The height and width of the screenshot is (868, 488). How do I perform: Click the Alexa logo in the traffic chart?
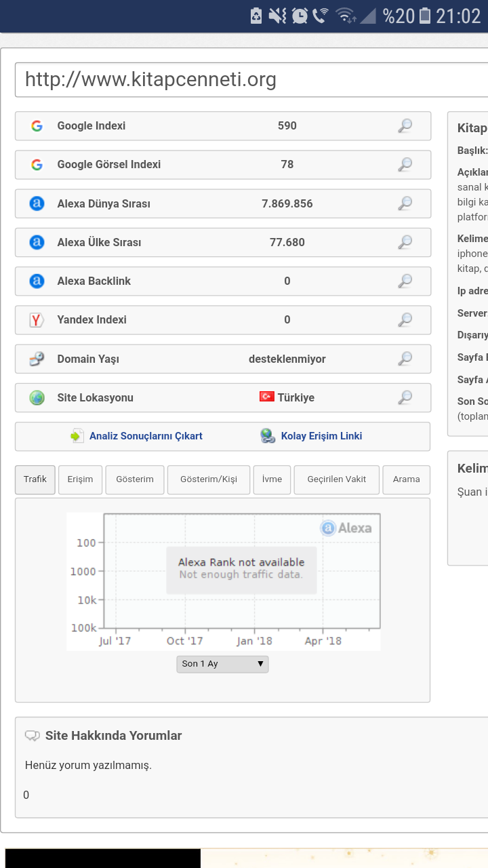346,528
